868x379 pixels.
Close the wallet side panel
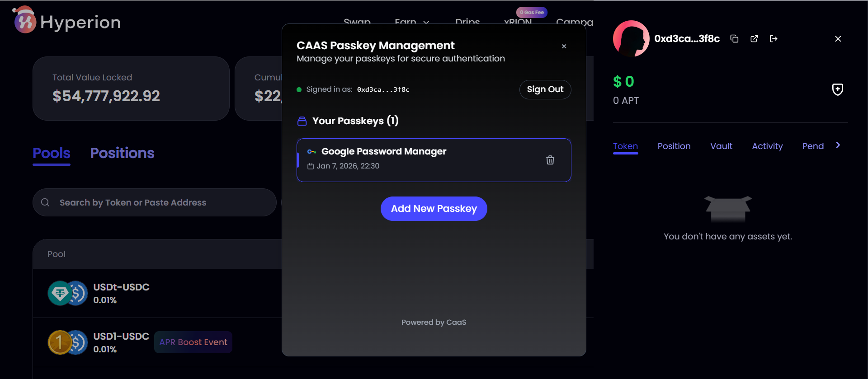pyautogui.click(x=838, y=39)
